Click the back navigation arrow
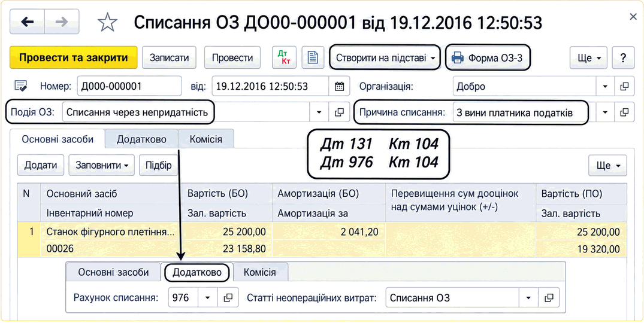Screen dimensions: 644x323 (x=27, y=22)
